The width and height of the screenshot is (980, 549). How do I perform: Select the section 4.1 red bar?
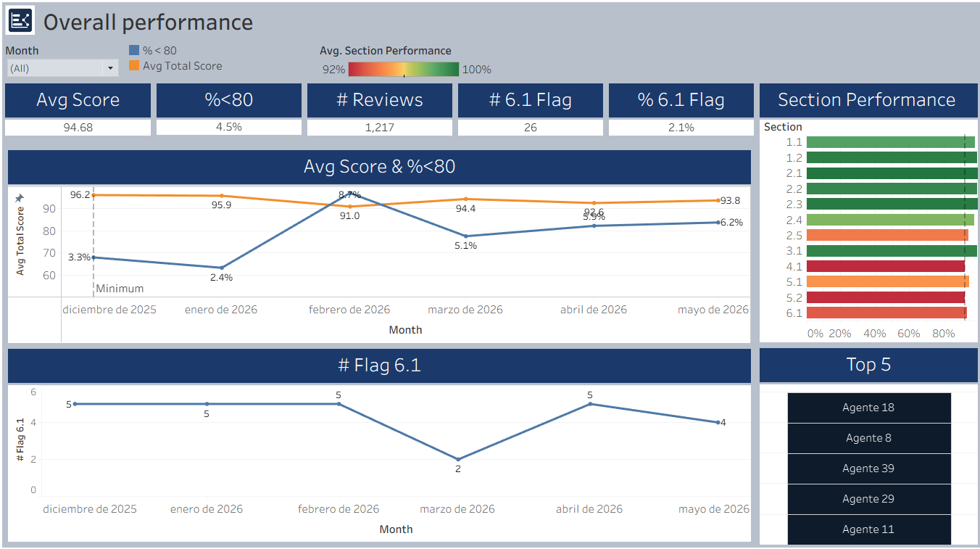[886, 266]
